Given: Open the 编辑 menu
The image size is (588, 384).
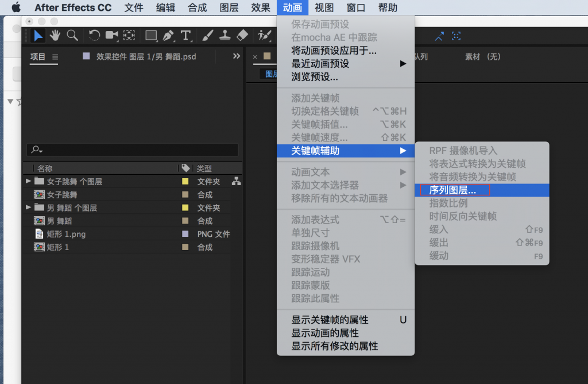Looking at the screenshot, I should (x=165, y=7).
